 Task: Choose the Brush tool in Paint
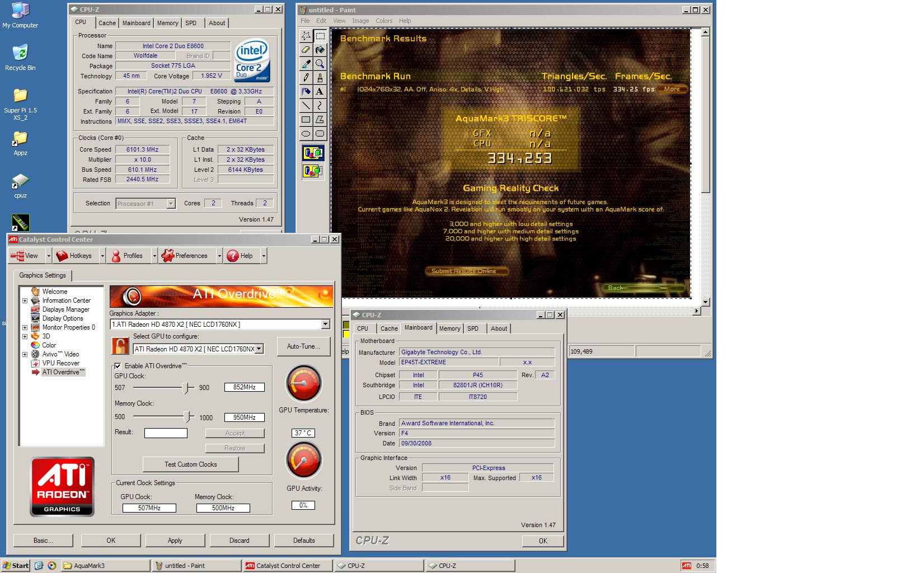pyautogui.click(x=320, y=78)
